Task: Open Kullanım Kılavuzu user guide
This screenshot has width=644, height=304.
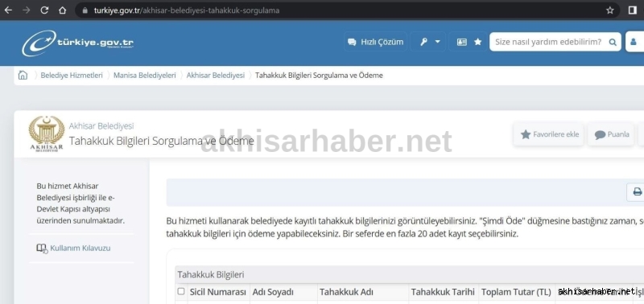Action: tap(73, 249)
